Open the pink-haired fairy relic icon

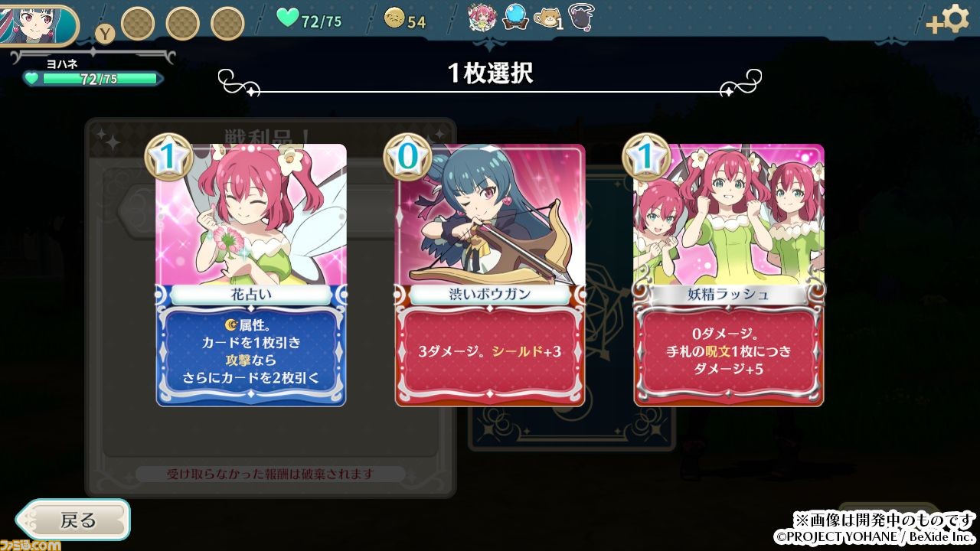[482, 18]
